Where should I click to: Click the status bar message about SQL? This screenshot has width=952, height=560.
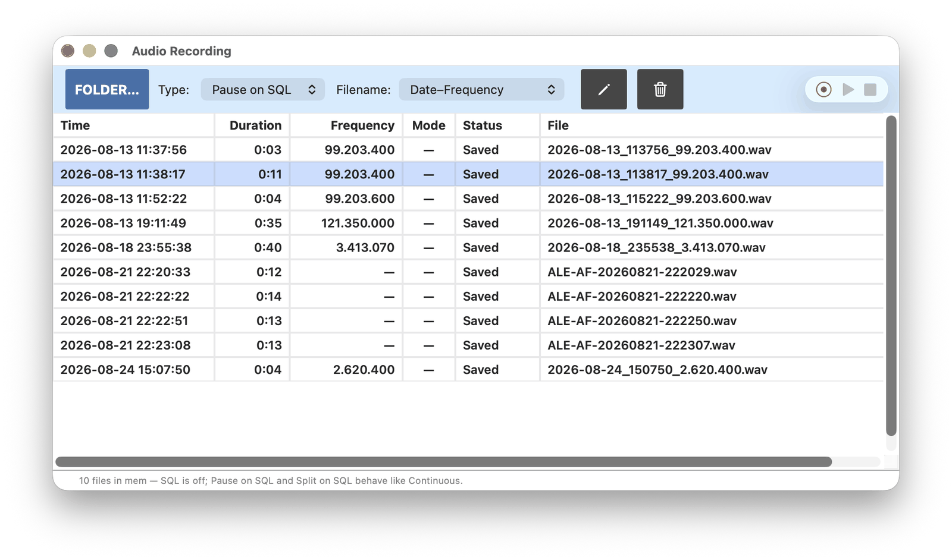(x=271, y=480)
